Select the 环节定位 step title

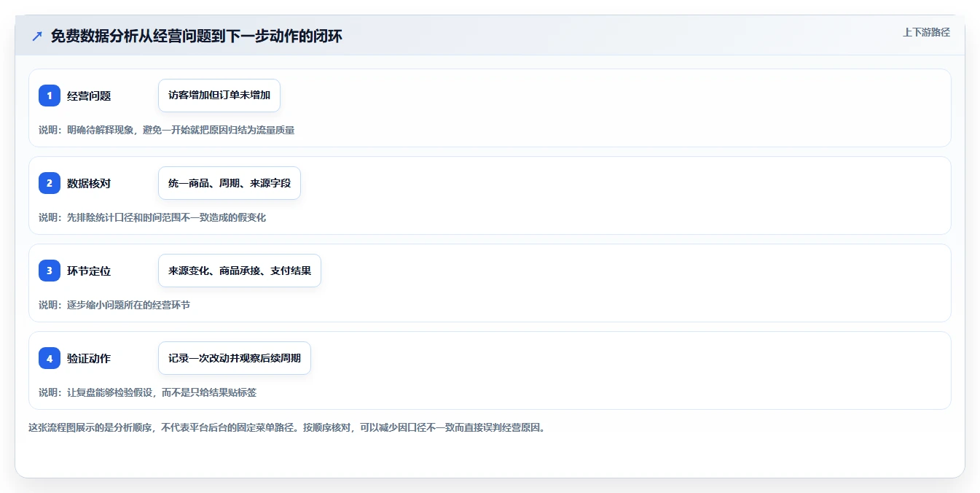[89, 271]
